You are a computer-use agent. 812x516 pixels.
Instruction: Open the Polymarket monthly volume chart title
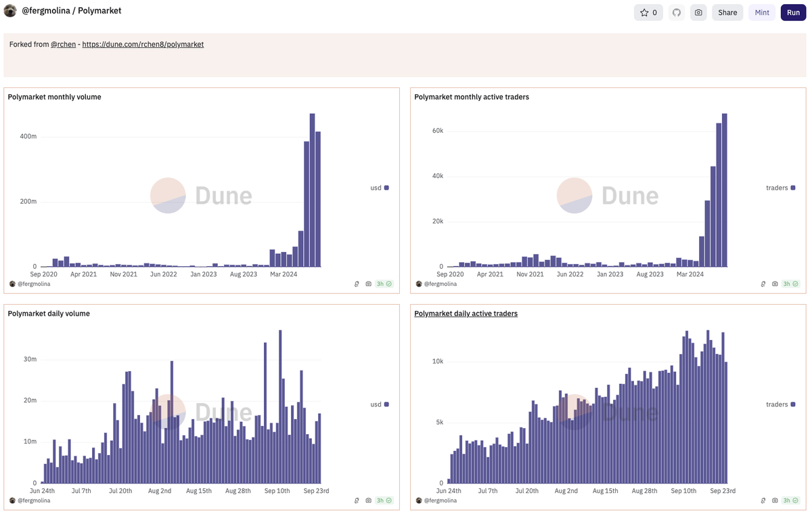click(54, 97)
